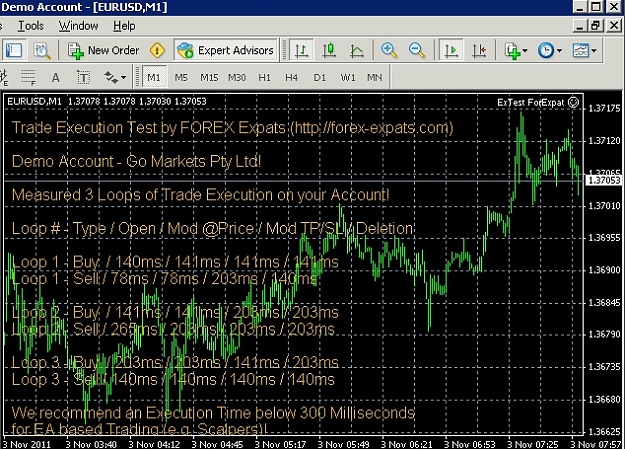
Task: Select the Text Label tool T
Action: click(83, 77)
